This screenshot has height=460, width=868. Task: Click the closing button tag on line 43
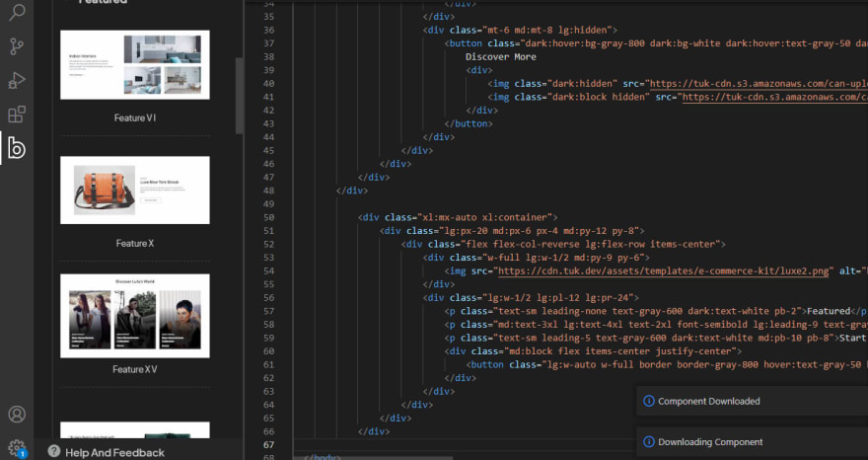coord(469,123)
